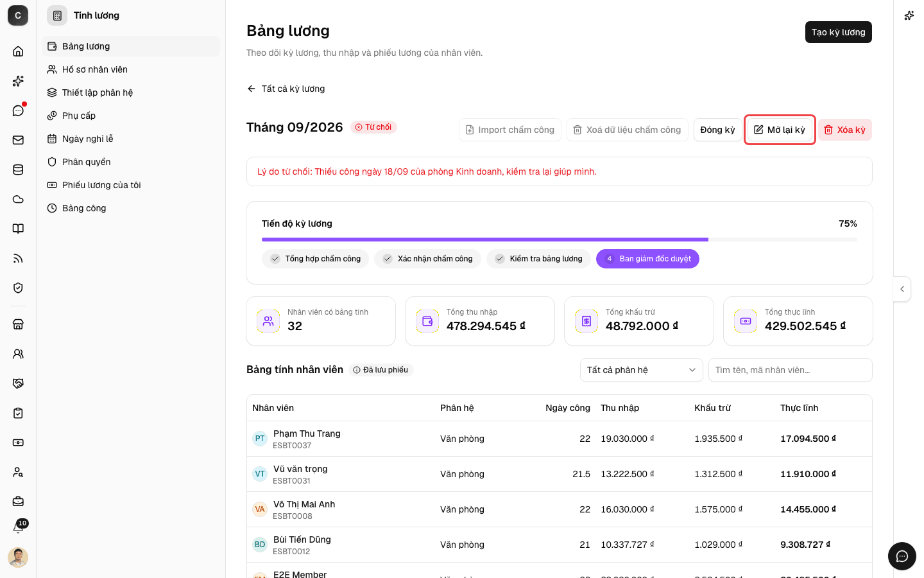Open the mail envelope icon

pyautogui.click(x=18, y=140)
